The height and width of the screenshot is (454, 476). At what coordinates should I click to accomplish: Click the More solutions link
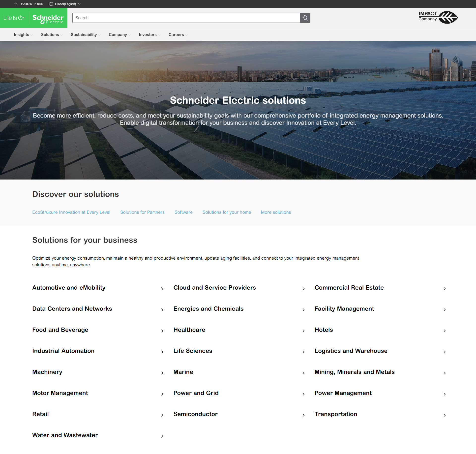(x=276, y=212)
